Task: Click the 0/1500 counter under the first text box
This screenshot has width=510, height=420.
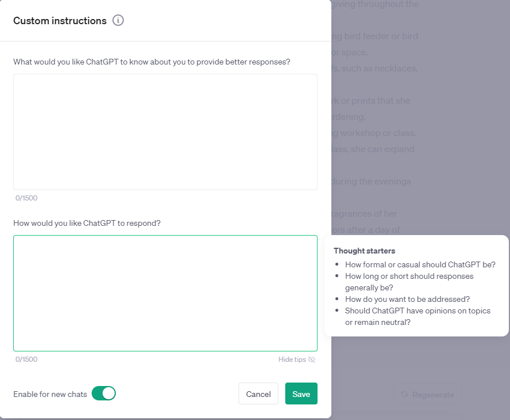Action: (x=27, y=198)
